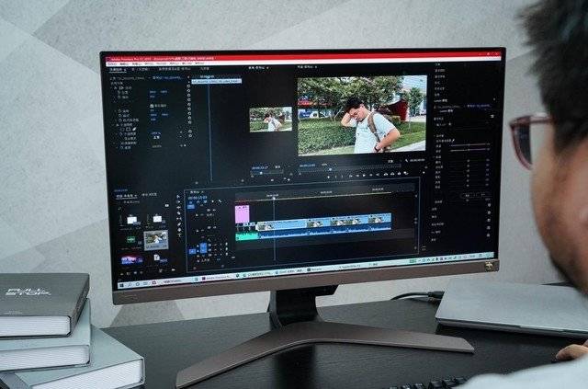
Task: Expand the Opacity effect disclosure triangle
Action: coord(118,125)
